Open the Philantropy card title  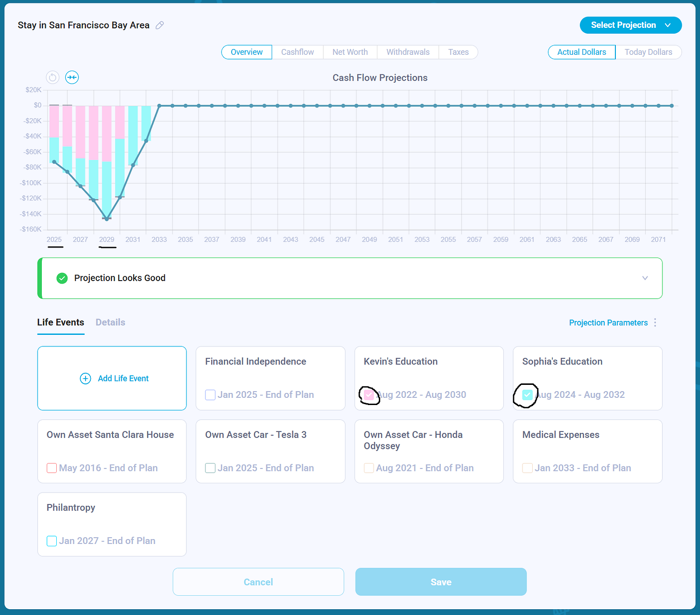tap(71, 508)
